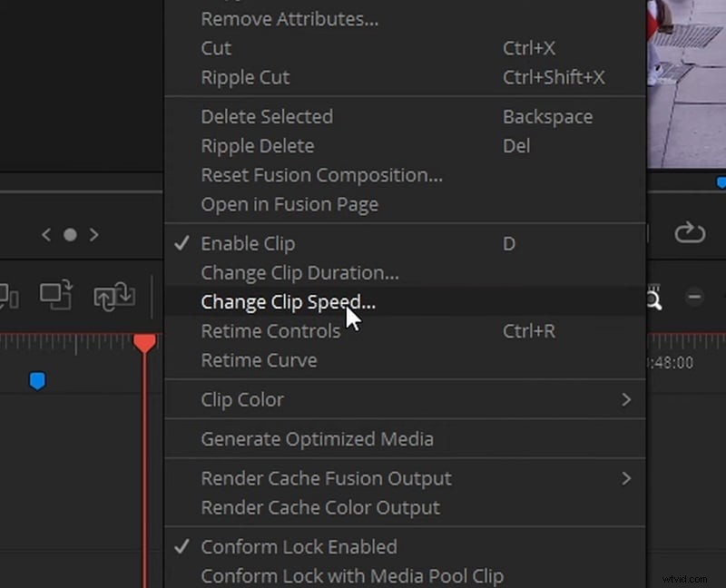
Task: Click the center dot between navigation arrows
Action: click(71, 234)
